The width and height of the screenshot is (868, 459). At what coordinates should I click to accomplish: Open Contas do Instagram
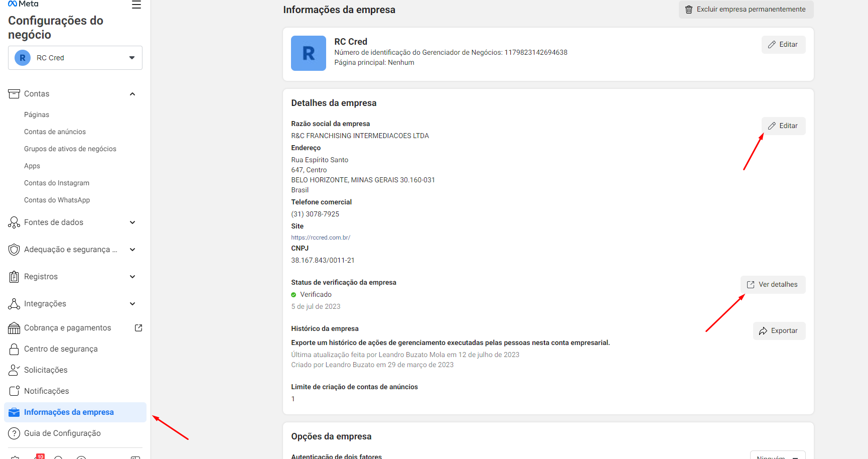tap(57, 183)
